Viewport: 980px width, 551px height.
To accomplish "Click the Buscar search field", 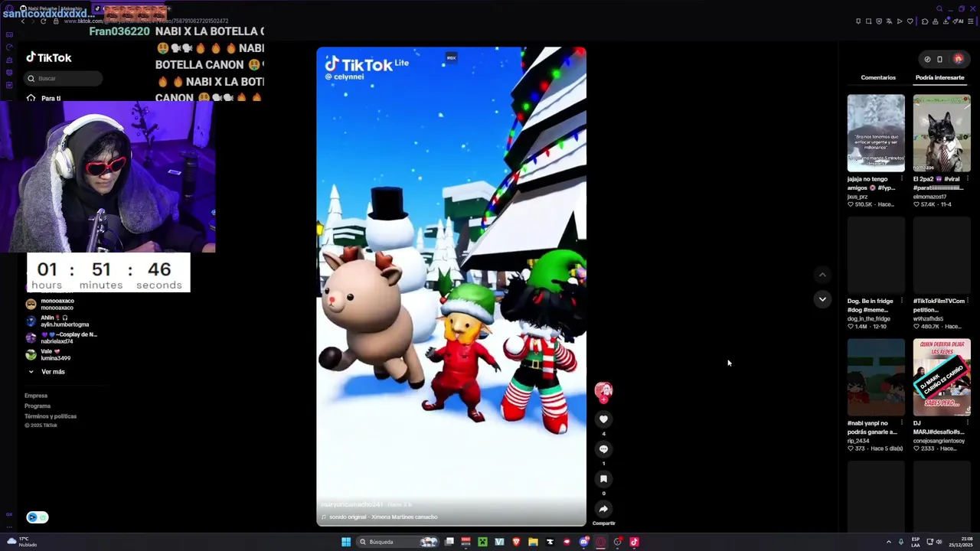I will click(63, 78).
